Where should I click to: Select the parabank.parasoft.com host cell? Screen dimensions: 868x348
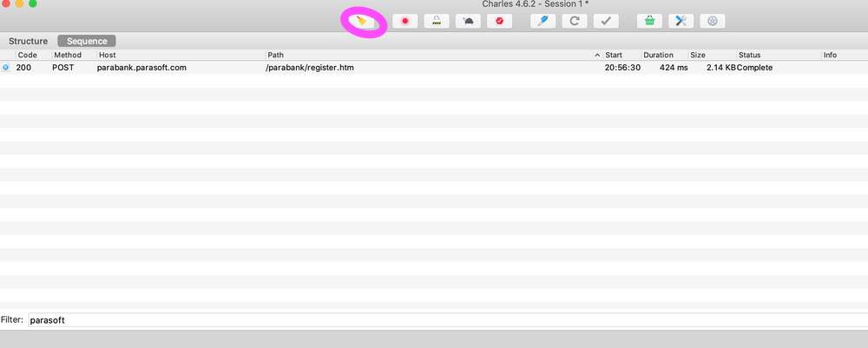141,68
